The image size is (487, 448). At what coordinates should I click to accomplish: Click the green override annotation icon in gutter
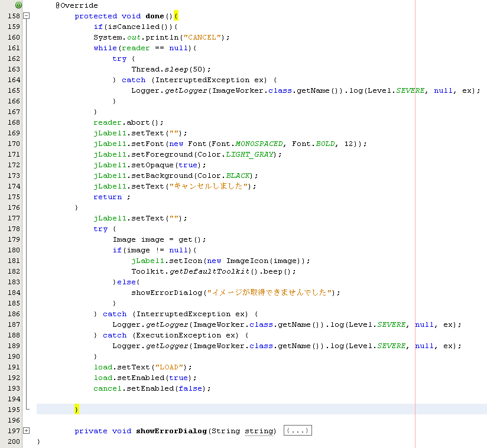[x=18, y=5]
